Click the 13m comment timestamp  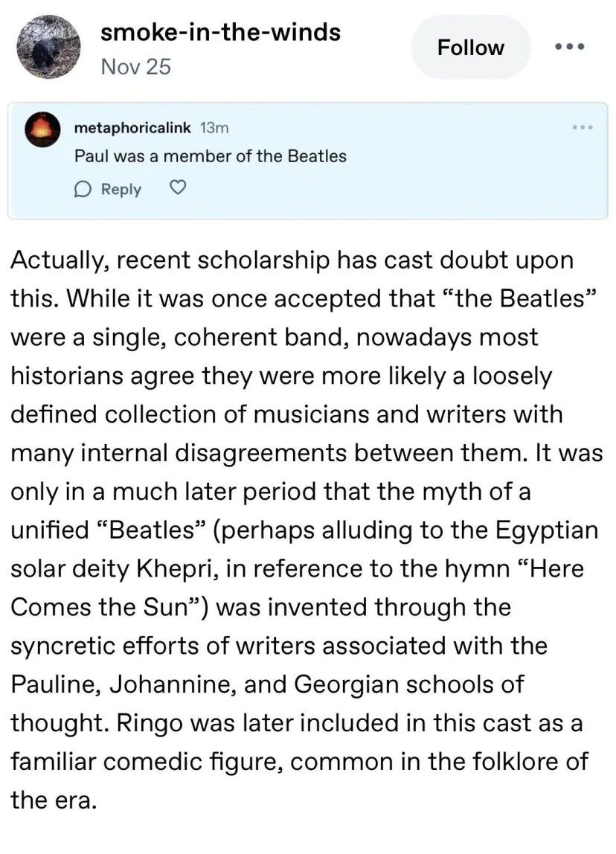click(x=215, y=128)
